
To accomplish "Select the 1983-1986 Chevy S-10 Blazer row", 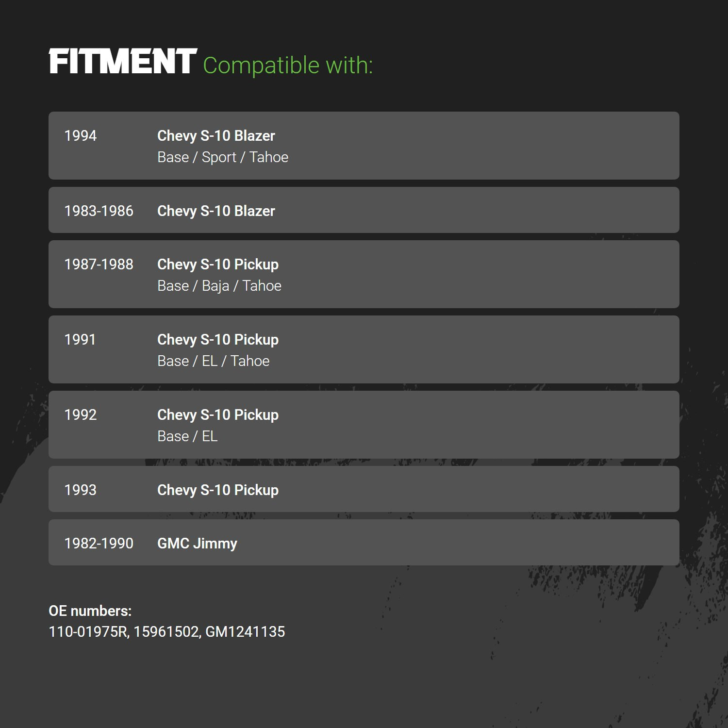I will pyautogui.click(x=364, y=210).
